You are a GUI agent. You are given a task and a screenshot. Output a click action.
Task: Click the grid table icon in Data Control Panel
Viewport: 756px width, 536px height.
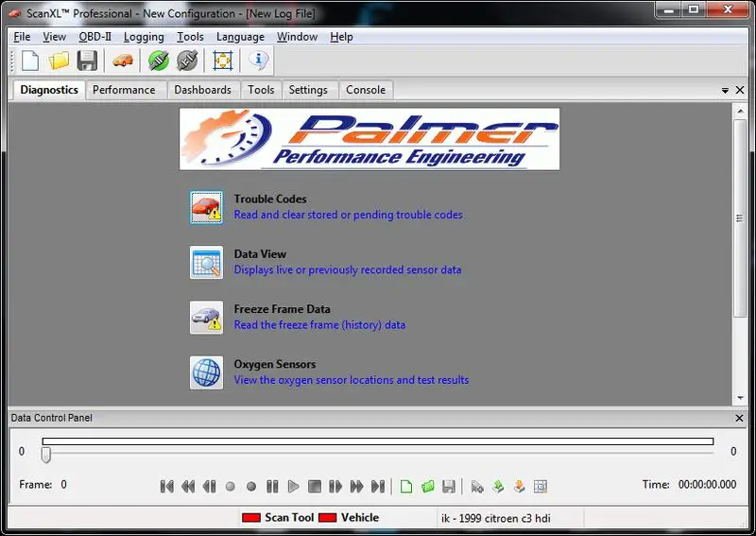pyautogui.click(x=541, y=486)
